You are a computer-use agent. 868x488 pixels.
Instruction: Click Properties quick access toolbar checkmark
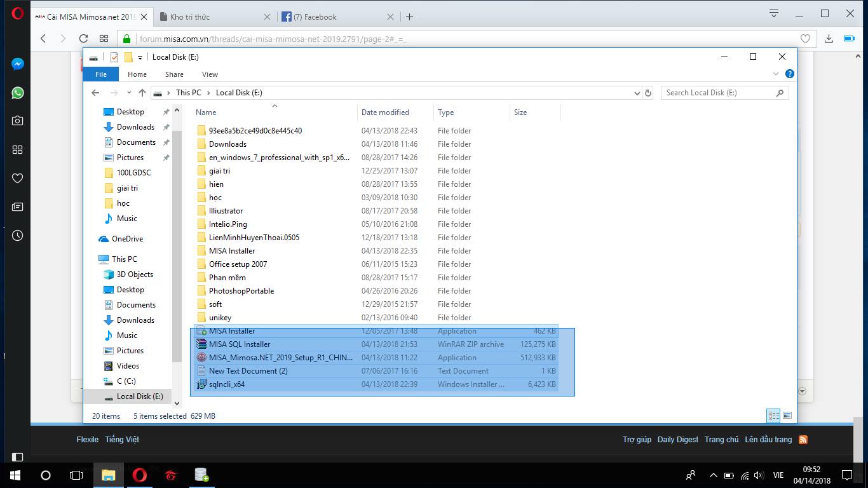(x=114, y=57)
